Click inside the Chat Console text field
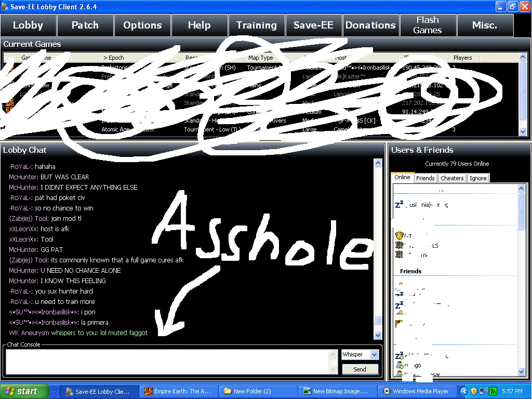Screen dimensions: 532x399 pyautogui.click(x=166, y=361)
